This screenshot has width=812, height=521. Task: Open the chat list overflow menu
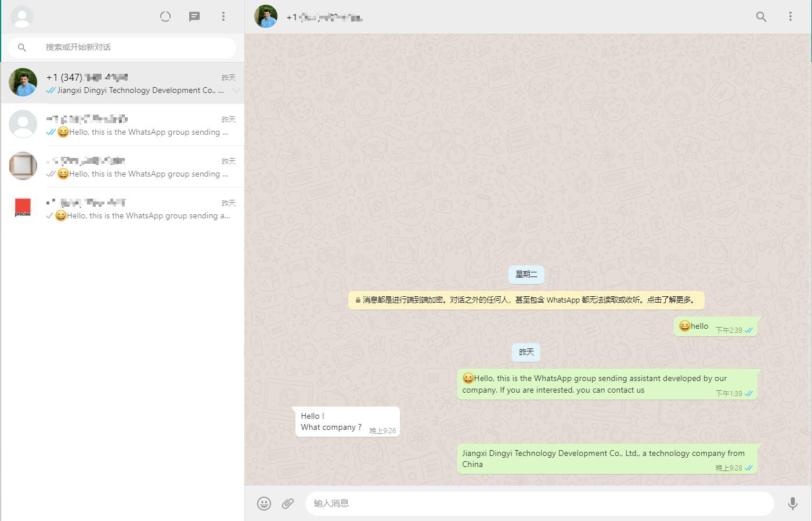coord(223,16)
